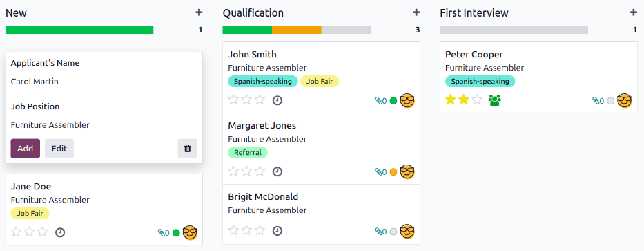Open the recruiter avatar on Brigit McDonald's card

(x=407, y=232)
